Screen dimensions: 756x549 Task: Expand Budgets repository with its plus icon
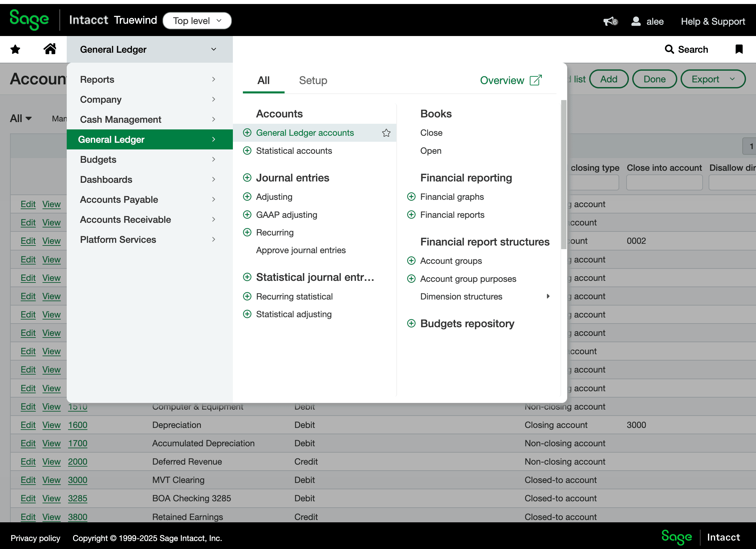click(411, 324)
